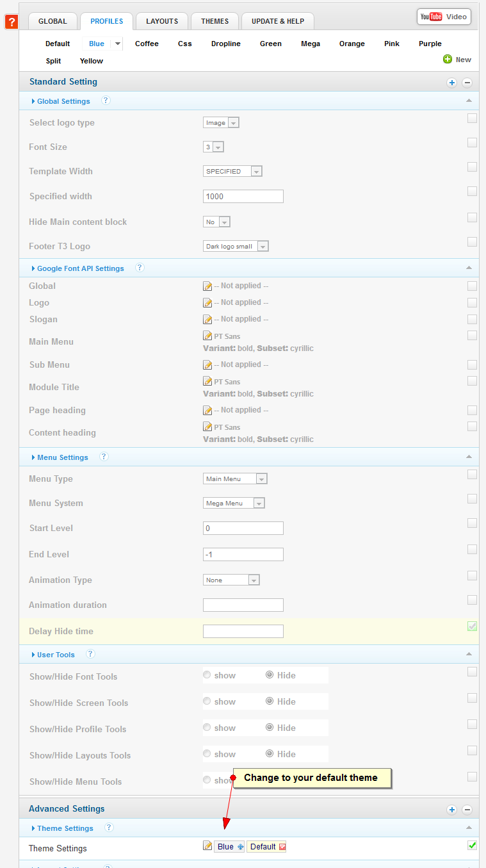Click the orange question mark help icon
The width and height of the screenshot is (486, 868).
pos(12,22)
